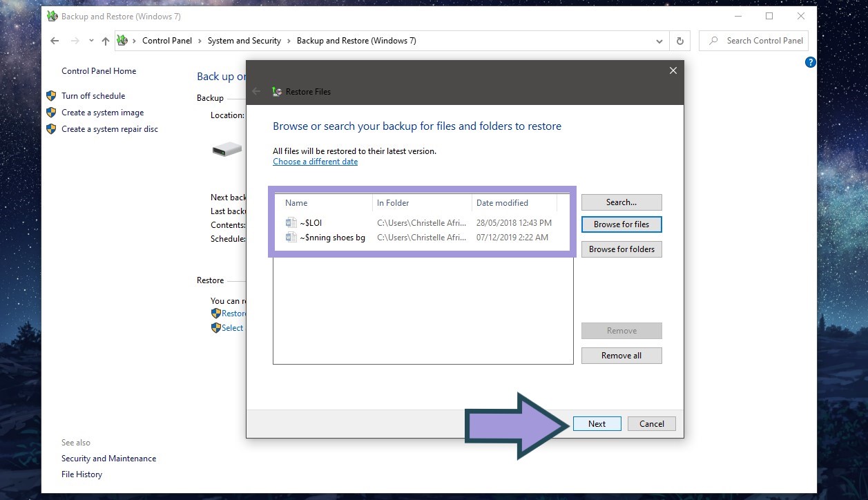868x500 pixels.
Task: Click the Search Control Panel field
Action: pyautogui.click(x=753, y=41)
